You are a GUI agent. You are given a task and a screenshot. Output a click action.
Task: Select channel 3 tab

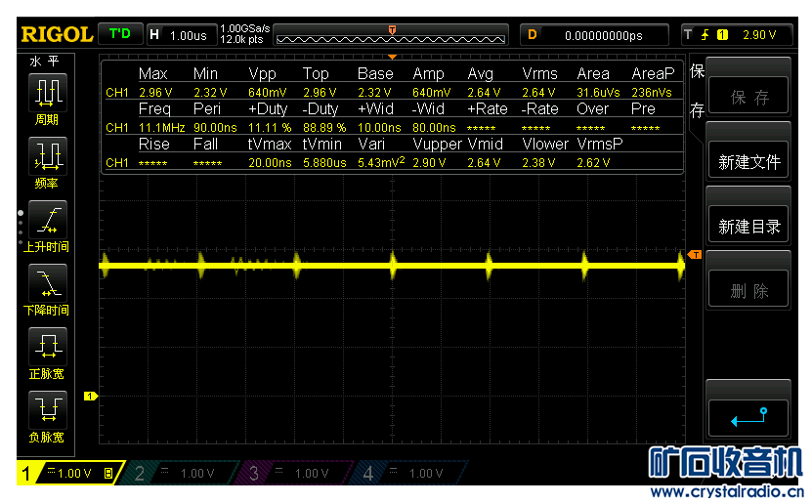(295, 473)
